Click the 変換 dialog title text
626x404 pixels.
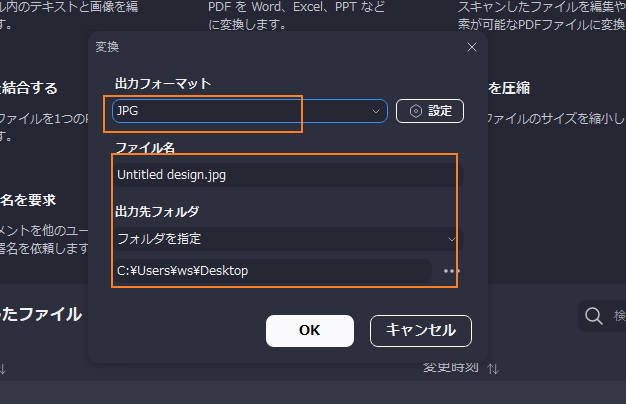click(x=107, y=47)
